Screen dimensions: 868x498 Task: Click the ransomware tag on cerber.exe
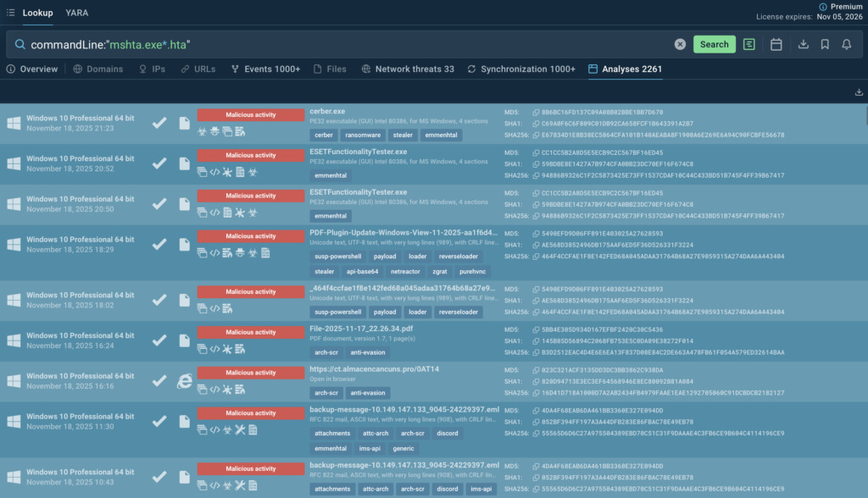pos(363,135)
